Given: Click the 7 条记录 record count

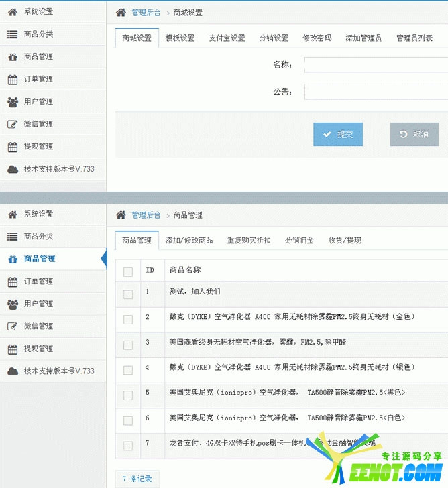Looking at the screenshot, I should pyautogui.click(x=137, y=479).
